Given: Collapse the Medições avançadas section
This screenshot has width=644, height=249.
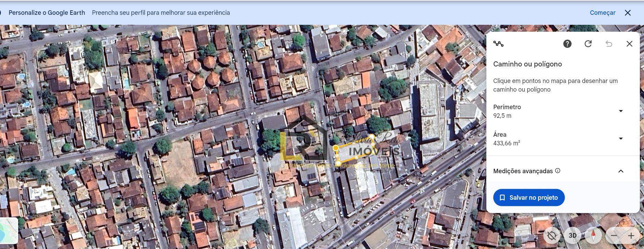Looking at the screenshot, I should (x=621, y=171).
